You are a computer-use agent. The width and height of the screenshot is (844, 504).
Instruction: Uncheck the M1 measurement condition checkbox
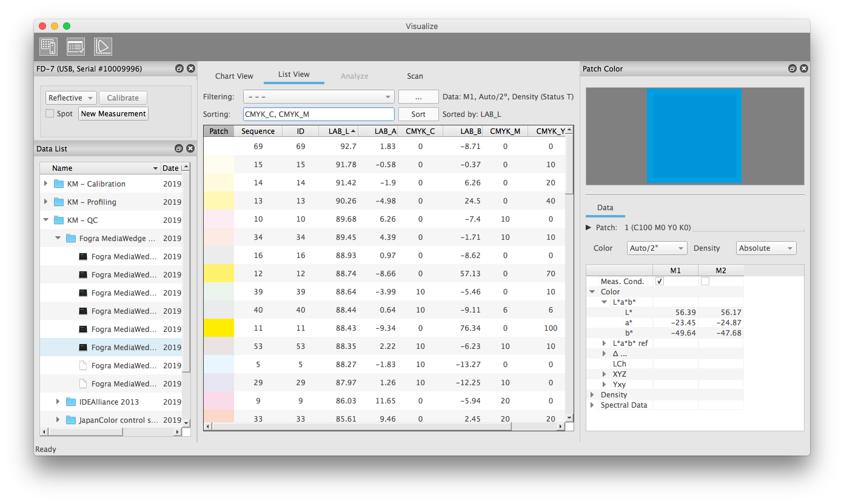[660, 282]
